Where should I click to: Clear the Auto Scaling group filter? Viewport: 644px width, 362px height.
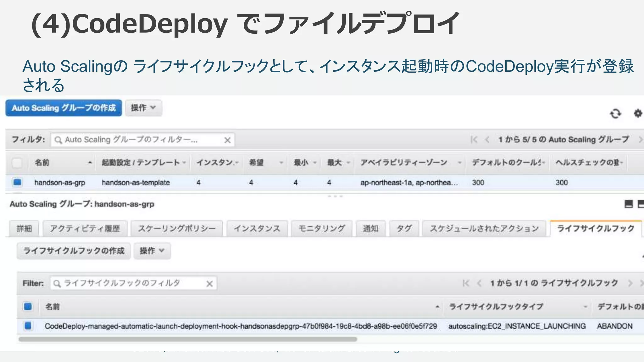[x=227, y=140]
